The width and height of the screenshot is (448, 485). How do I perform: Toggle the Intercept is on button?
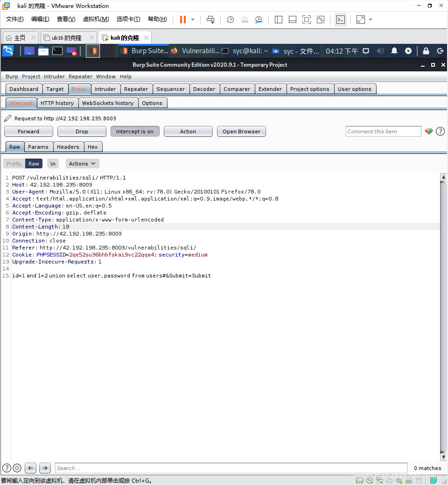tap(135, 132)
